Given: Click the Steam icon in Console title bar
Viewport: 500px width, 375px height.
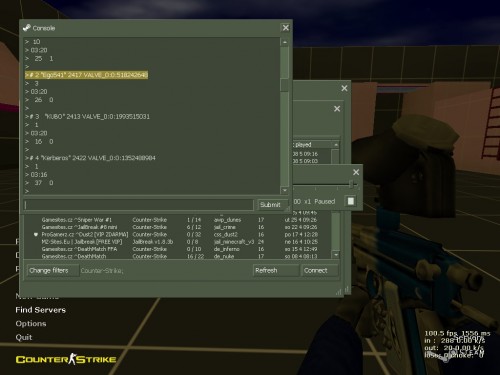Looking at the screenshot, I should tap(27, 28).
